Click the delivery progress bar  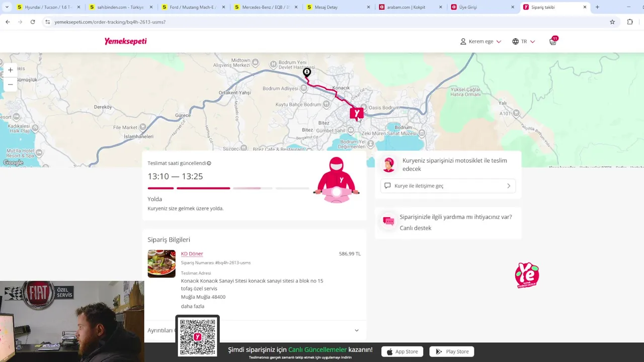pyautogui.click(x=228, y=188)
